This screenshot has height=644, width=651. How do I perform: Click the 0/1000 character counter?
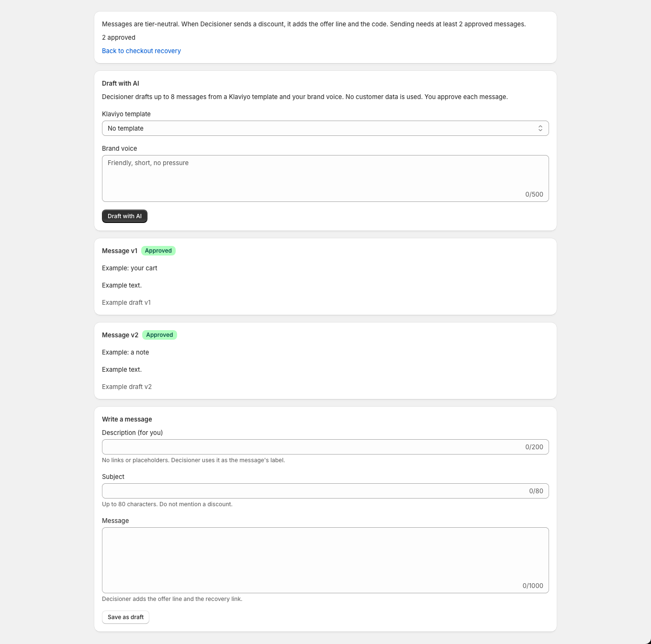[x=533, y=586]
